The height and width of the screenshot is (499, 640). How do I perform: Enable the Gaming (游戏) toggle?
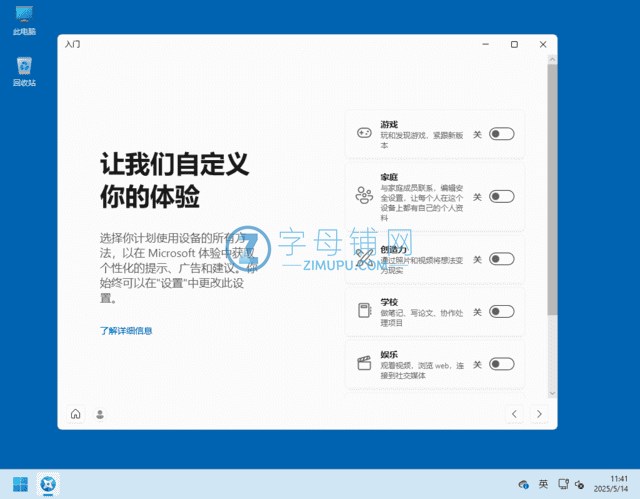point(501,134)
